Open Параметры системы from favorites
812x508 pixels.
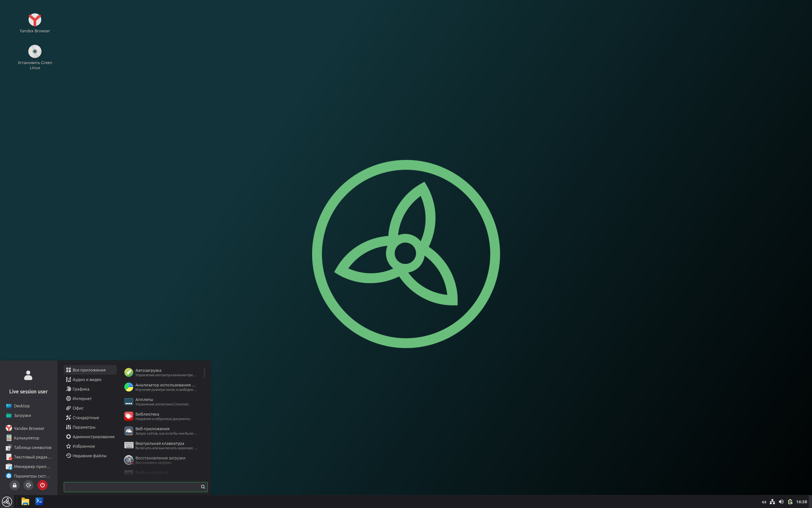click(x=29, y=476)
